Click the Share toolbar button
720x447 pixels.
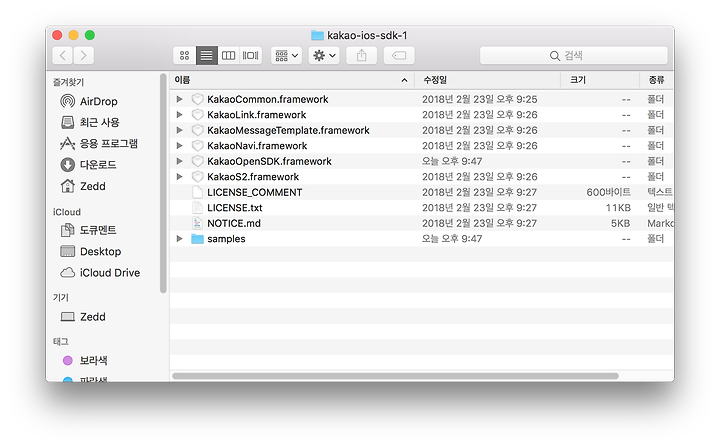click(x=362, y=56)
